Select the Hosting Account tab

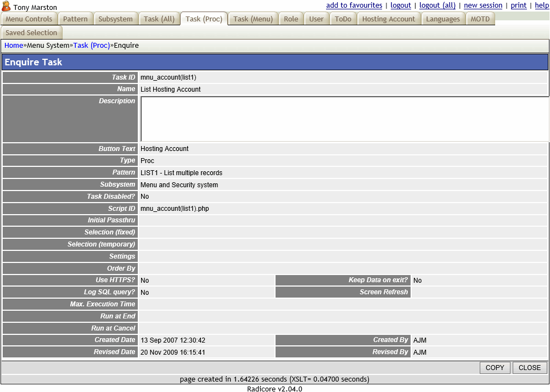(389, 19)
